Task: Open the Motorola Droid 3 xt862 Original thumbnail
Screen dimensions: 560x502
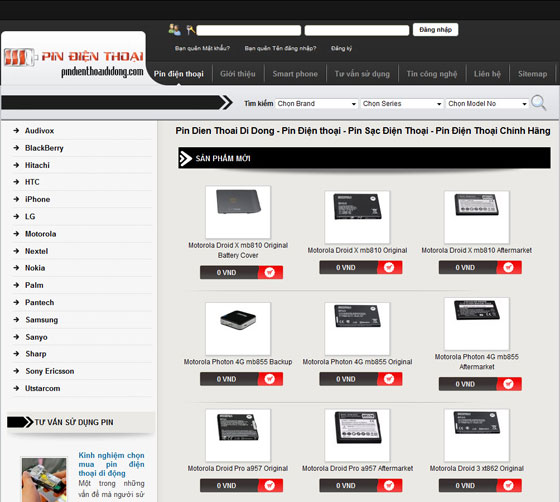Action: (x=476, y=435)
